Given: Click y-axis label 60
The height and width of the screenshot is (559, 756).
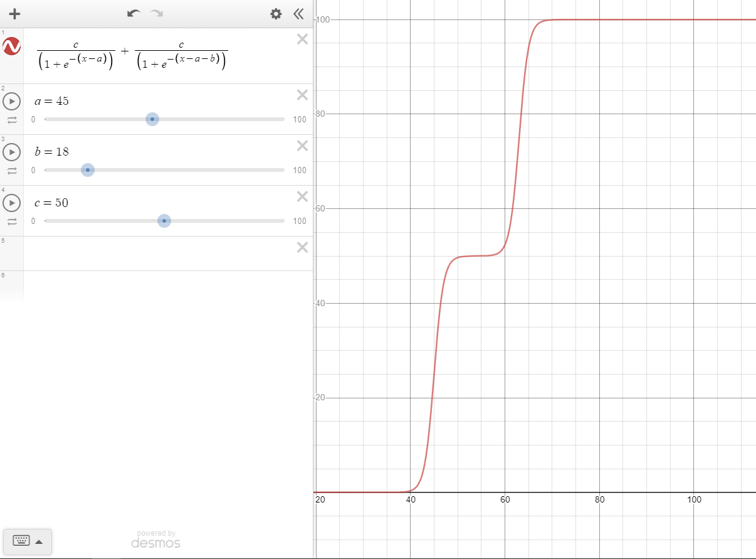Looking at the screenshot, I should (x=320, y=208).
